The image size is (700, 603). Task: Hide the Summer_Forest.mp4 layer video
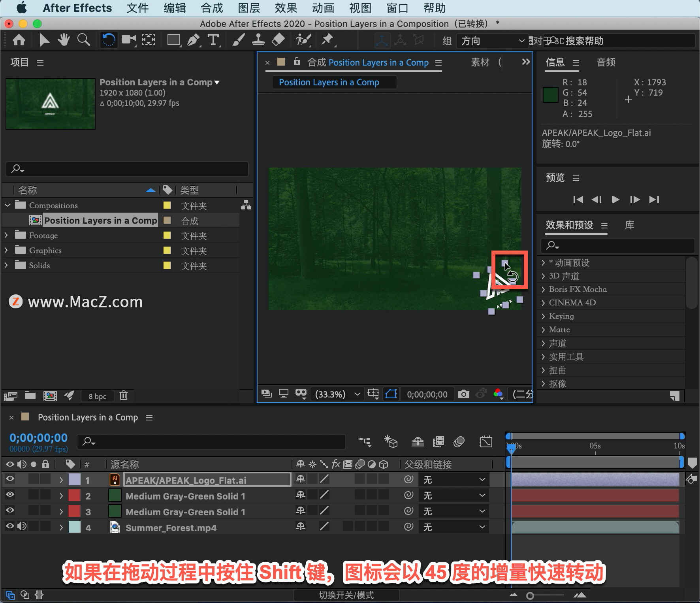click(x=10, y=526)
